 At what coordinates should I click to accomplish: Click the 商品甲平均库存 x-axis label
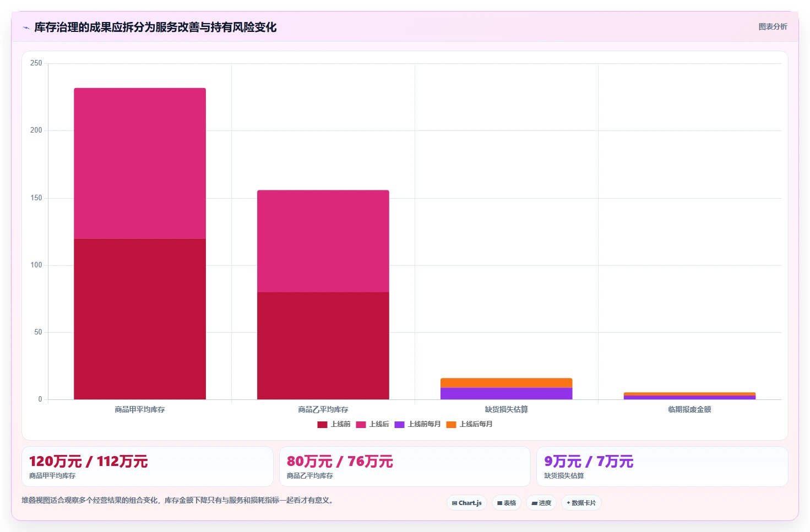tap(140, 409)
